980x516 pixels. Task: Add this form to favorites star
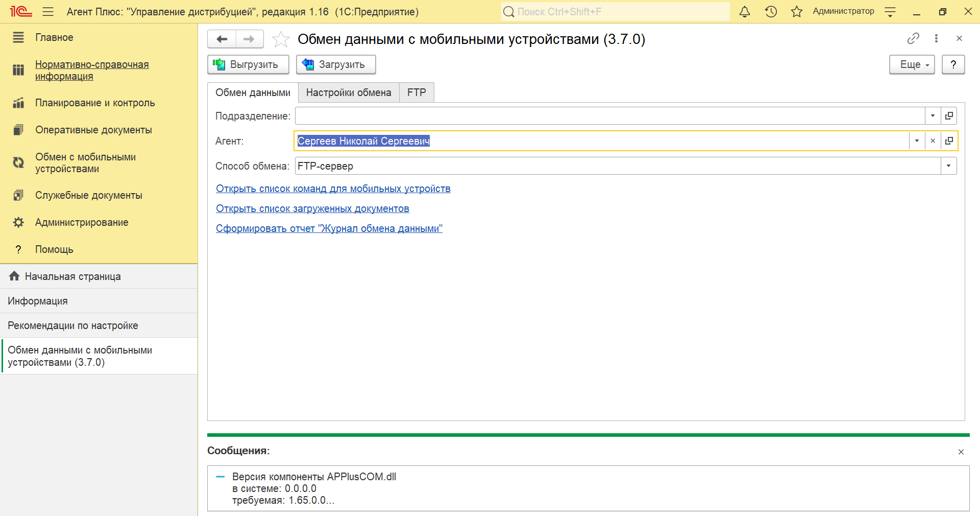[x=281, y=39]
